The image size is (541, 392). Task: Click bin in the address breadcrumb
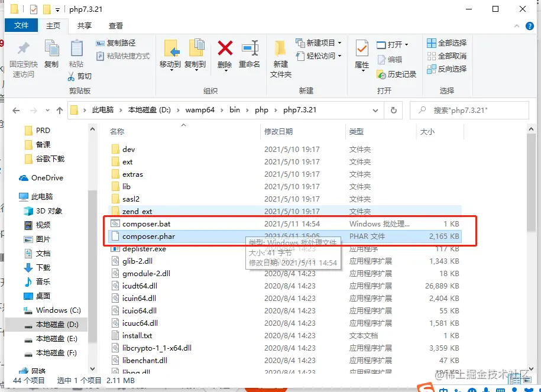click(x=235, y=110)
